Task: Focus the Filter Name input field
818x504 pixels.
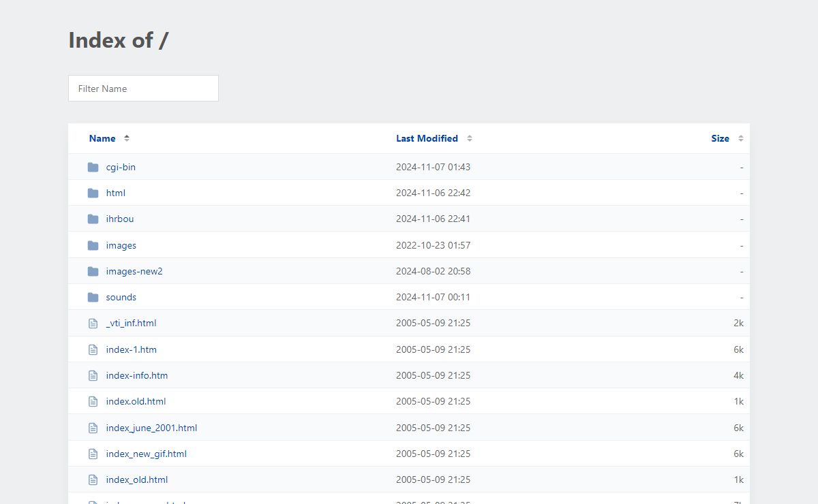Action: pyautogui.click(x=143, y=89)
